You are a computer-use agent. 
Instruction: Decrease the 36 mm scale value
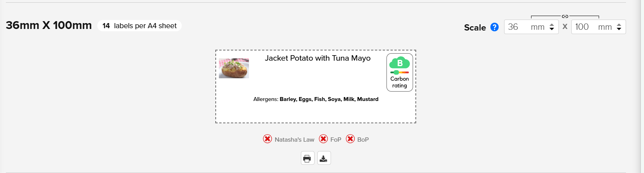coord(552,29)
